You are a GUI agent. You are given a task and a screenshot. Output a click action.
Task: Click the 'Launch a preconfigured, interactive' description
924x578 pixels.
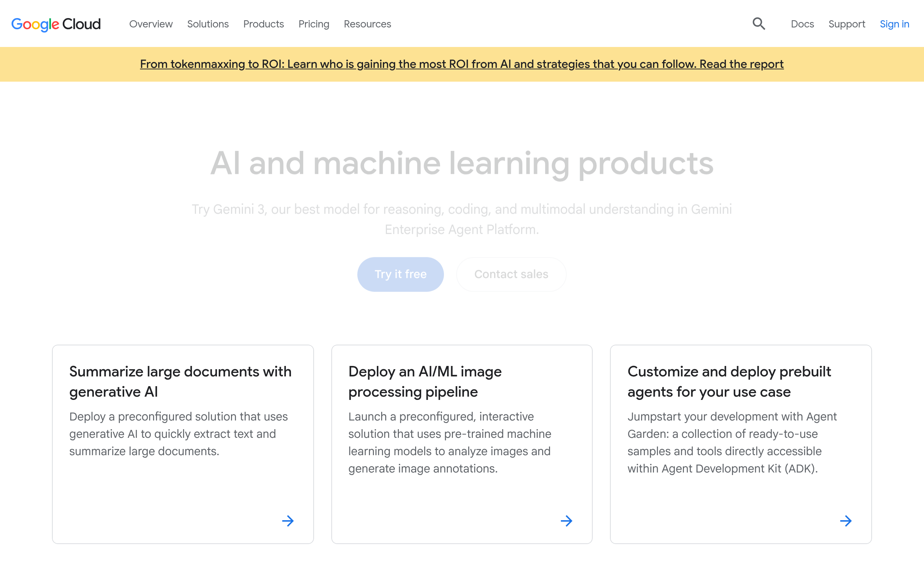click(450, 443)
